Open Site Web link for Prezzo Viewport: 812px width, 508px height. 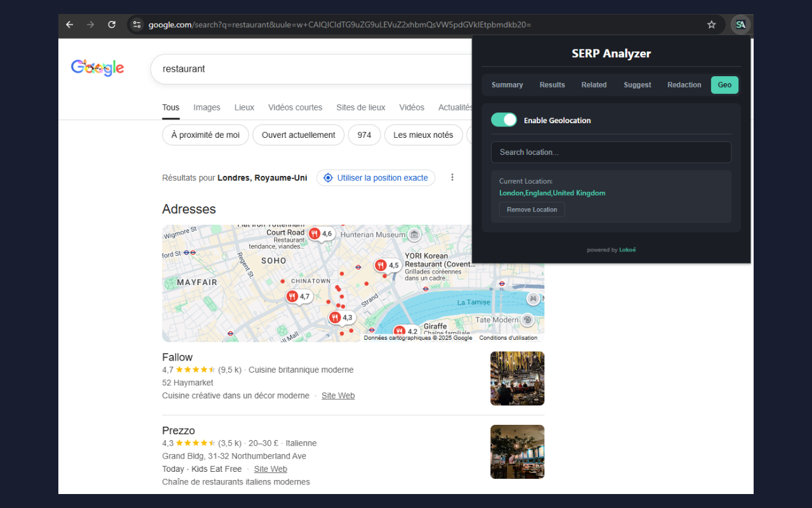[270, 469]
